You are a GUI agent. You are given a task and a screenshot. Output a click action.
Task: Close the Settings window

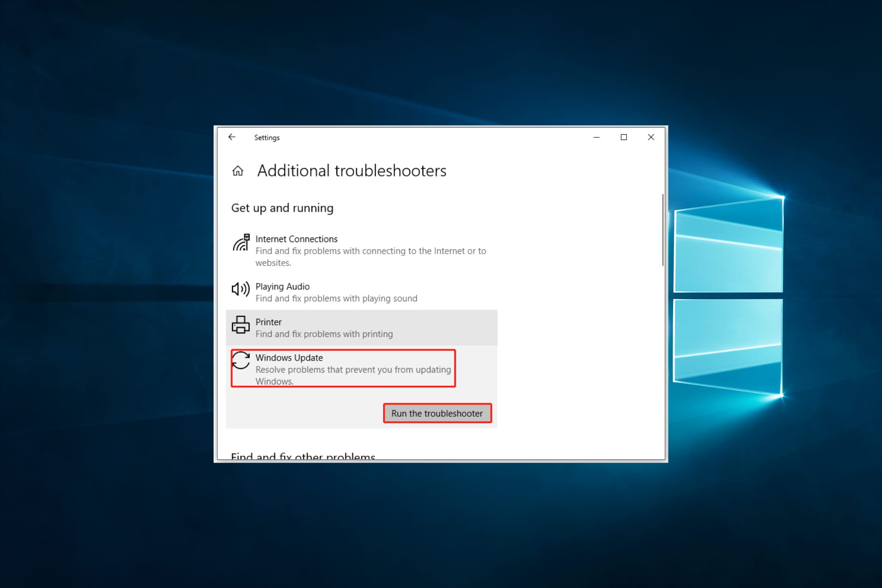(x=650, y=137)
